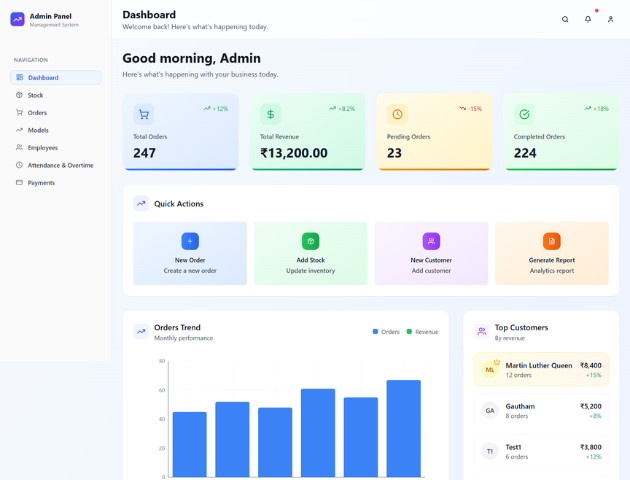Toggle Orders series in chart legend
The width and height of the screenshot is (630, 480).
[x=386, y=332]
